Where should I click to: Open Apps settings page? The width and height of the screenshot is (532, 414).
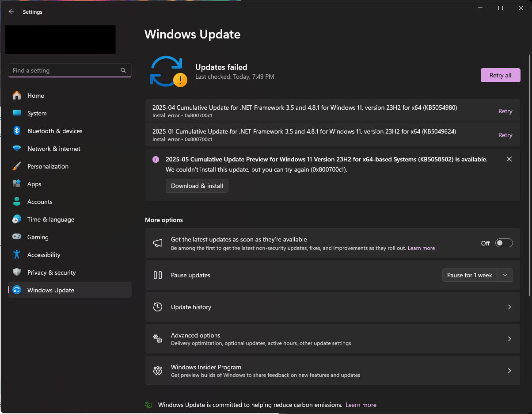(x=70, y=184)
